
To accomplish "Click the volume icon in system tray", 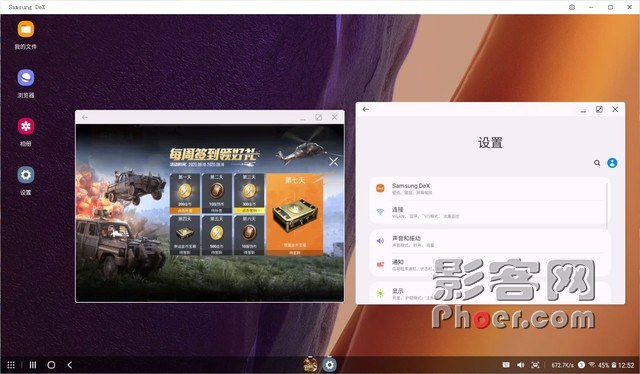I will [520, 365].
